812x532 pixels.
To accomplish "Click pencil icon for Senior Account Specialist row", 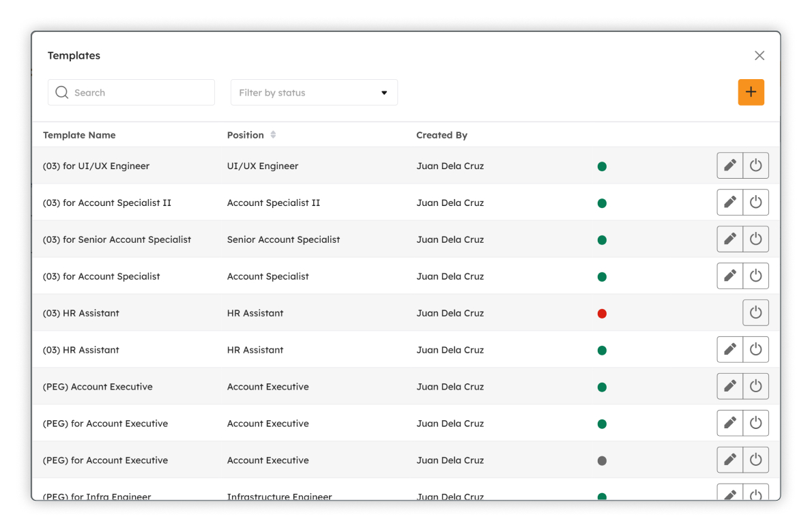I will click(729, 239).
